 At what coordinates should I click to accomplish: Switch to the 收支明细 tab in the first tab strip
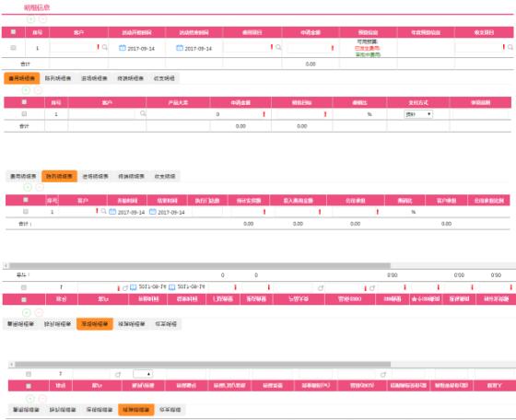coord(164,78)
